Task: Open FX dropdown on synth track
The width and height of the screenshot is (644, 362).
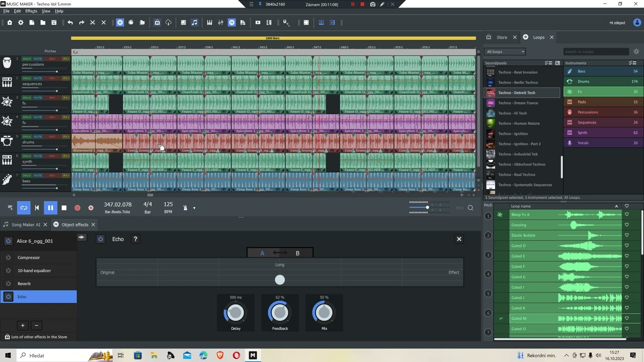Action: tap(66, 156)
